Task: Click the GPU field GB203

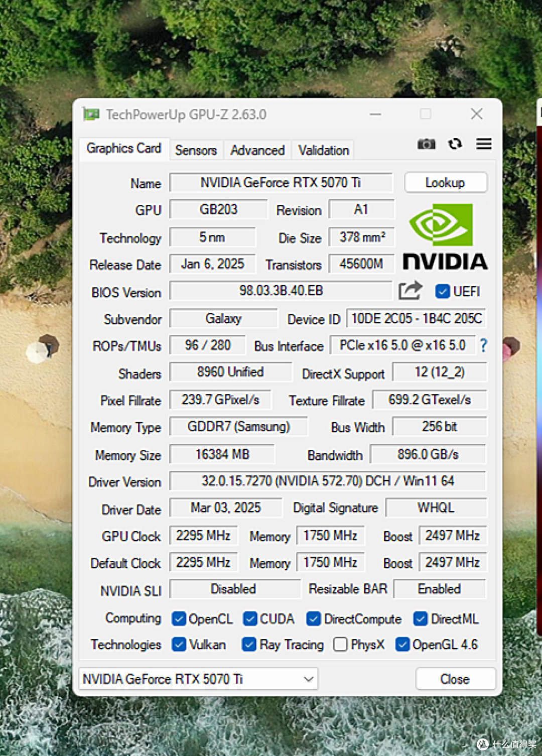Action: [x=218, y=209]
